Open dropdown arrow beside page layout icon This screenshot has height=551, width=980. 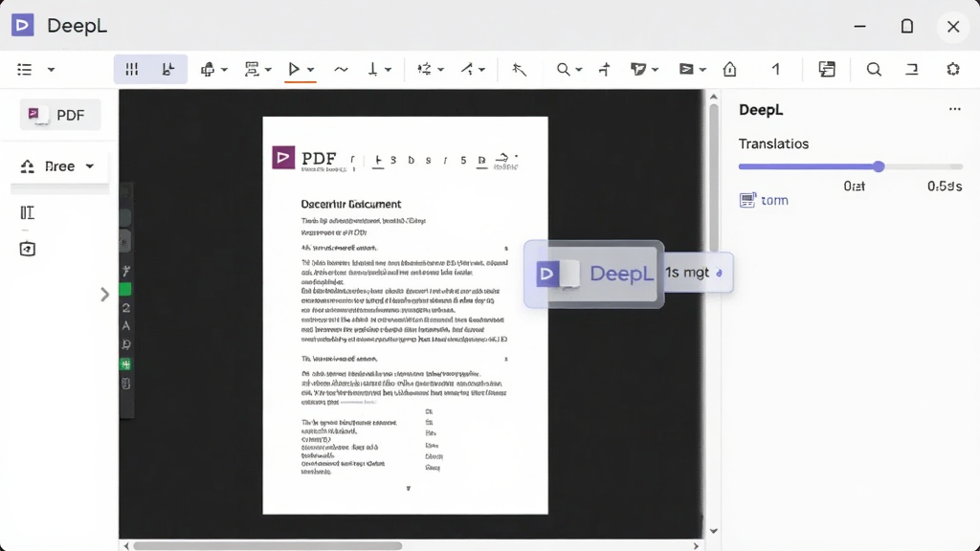(x=268, y=70)
